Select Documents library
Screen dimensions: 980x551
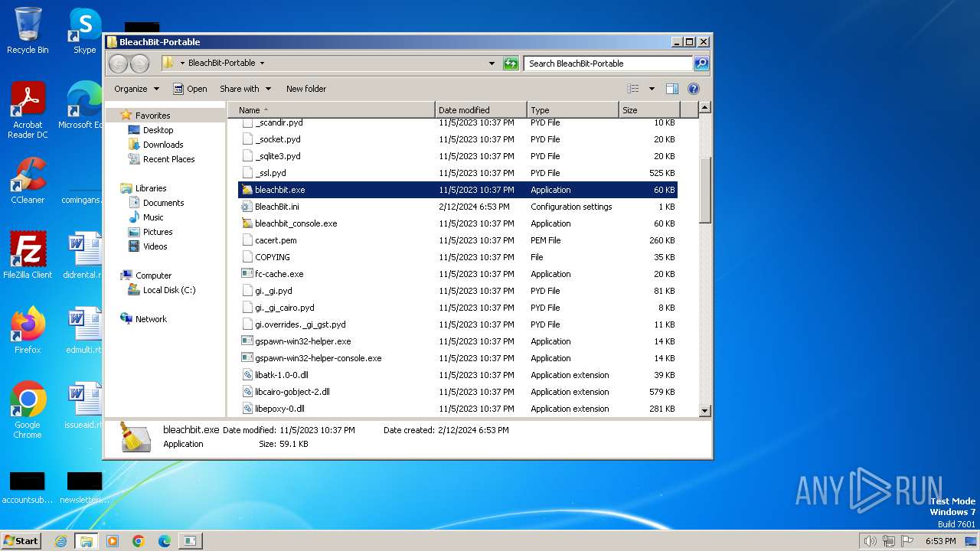click(x=164, y=203)
